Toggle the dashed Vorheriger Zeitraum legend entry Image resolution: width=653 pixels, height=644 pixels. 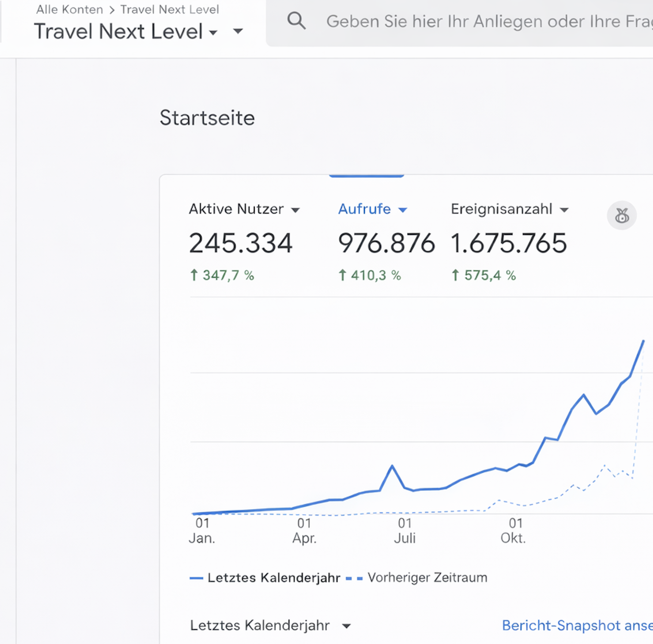pos(417,578)
